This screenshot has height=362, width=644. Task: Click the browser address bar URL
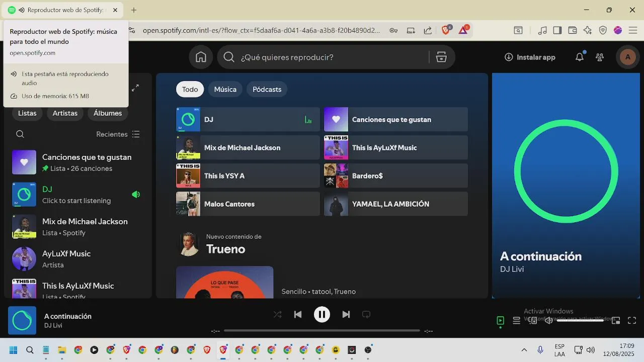click(262, 30)
